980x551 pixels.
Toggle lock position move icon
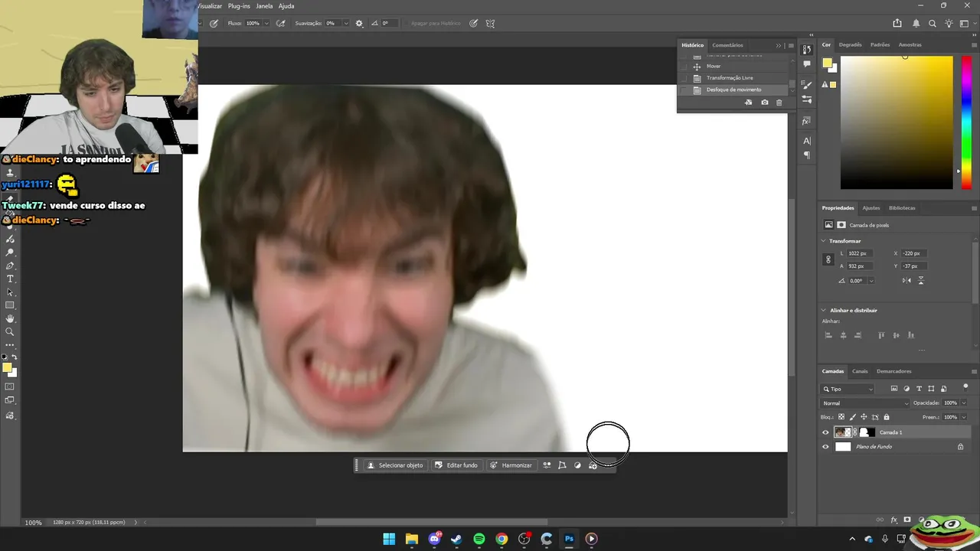(x=864, y=417)
